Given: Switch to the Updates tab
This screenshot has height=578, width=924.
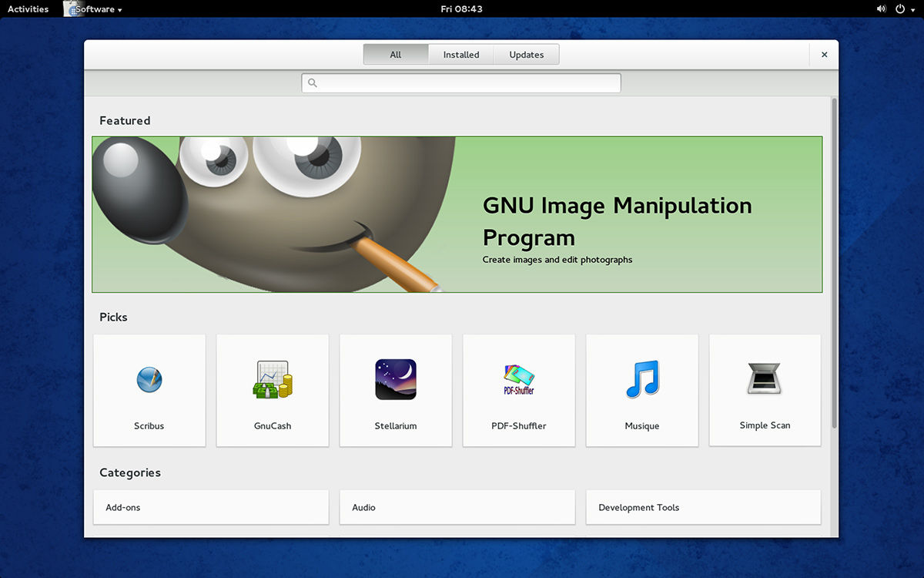Looking at the screenshot, I should (527, 55).
